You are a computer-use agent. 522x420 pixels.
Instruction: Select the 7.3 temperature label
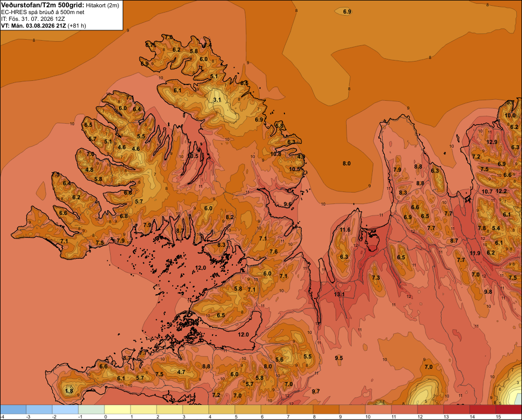375,278
